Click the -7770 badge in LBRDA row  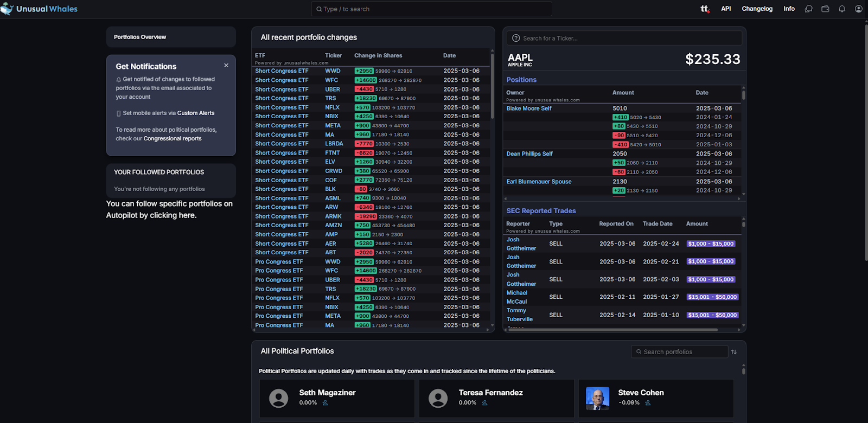(364, 144)
